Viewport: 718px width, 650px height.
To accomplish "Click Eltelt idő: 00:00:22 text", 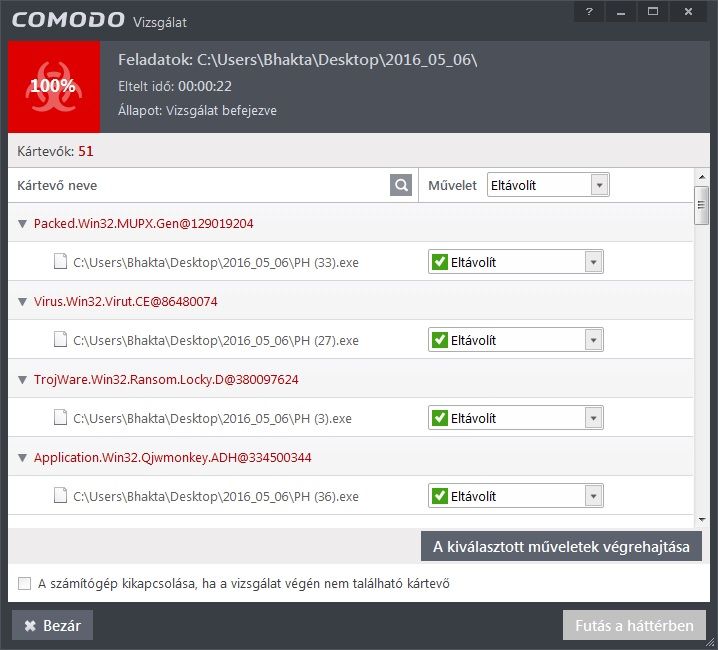I will [175, 86].
